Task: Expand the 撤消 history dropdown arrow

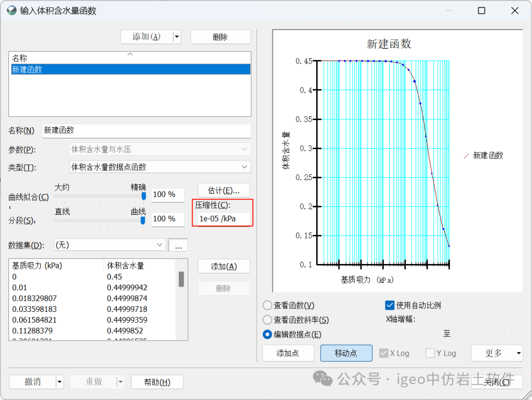Action: 60,382
